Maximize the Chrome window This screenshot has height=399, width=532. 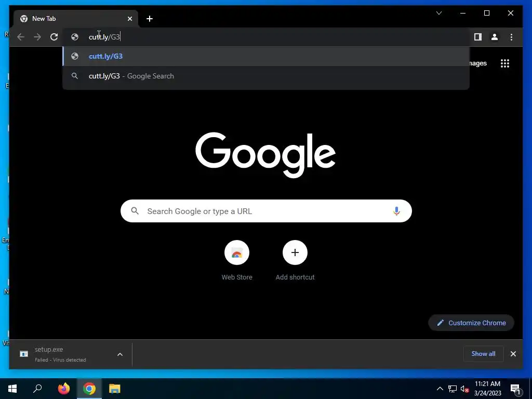pos(486,13)
